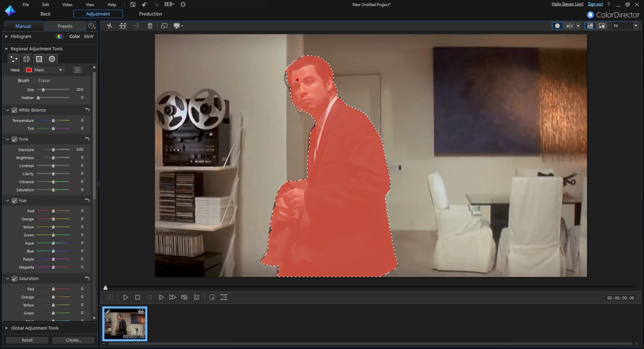The width and height of the screenshot is (644, 349).
Task: Expand Global Adjustment Tools section
Action: [x=6, y=328]
